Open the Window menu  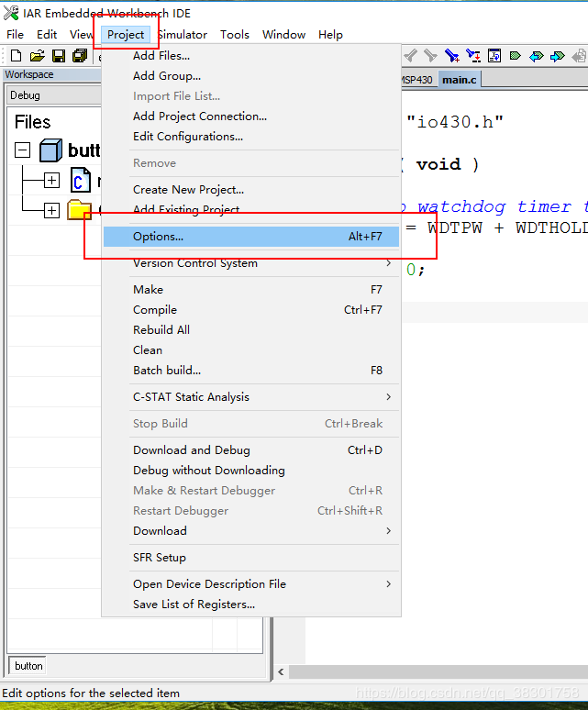tap(283, 35)
